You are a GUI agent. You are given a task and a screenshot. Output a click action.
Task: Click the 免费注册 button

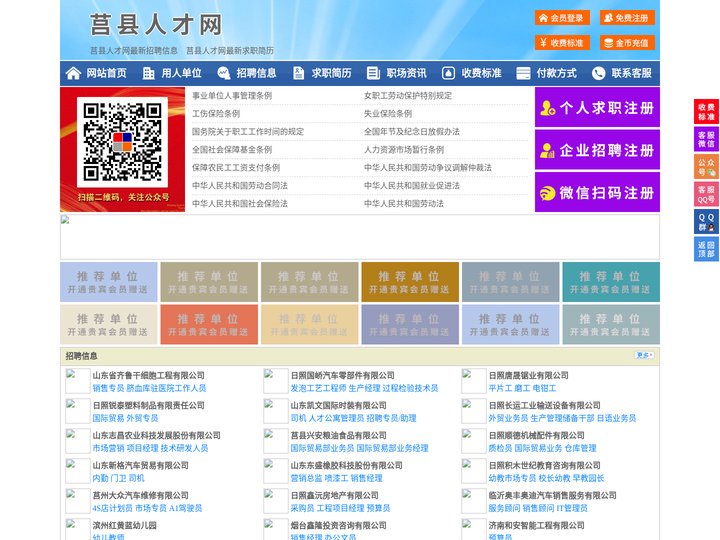point(627,18)
